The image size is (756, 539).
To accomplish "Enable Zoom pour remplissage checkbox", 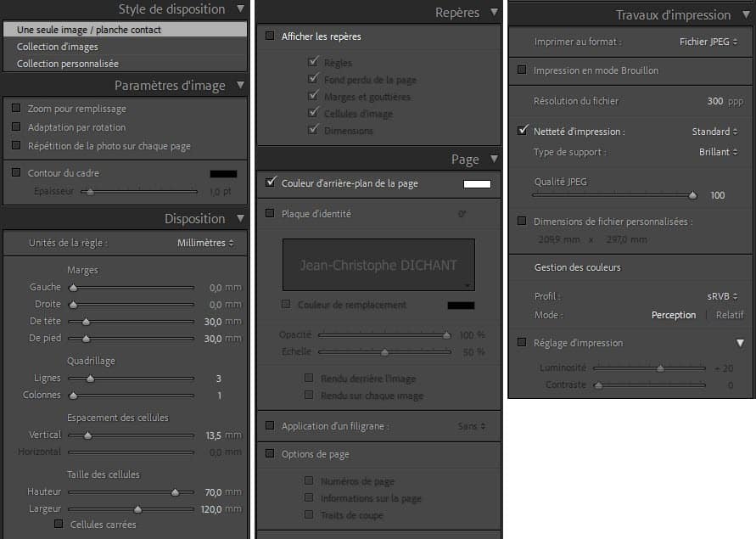I will coord(16,109).
